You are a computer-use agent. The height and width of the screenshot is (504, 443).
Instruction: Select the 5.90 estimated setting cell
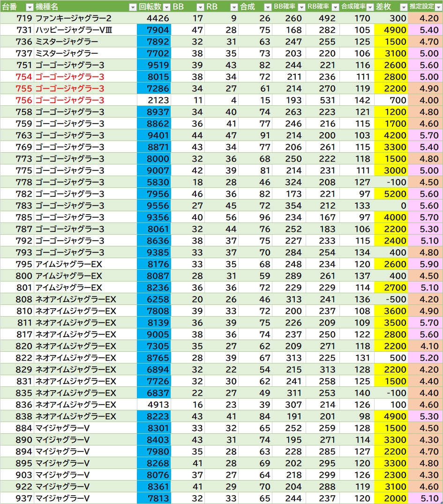coord(425,264)
